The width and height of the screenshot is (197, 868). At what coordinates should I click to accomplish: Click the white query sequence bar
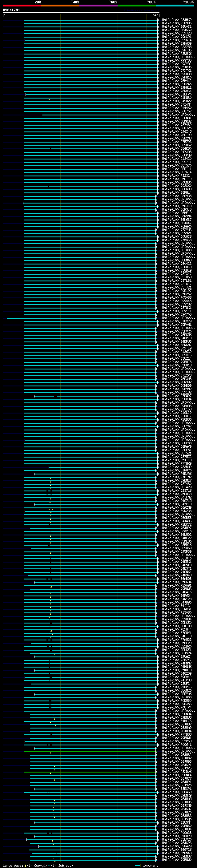pos(81,12)
